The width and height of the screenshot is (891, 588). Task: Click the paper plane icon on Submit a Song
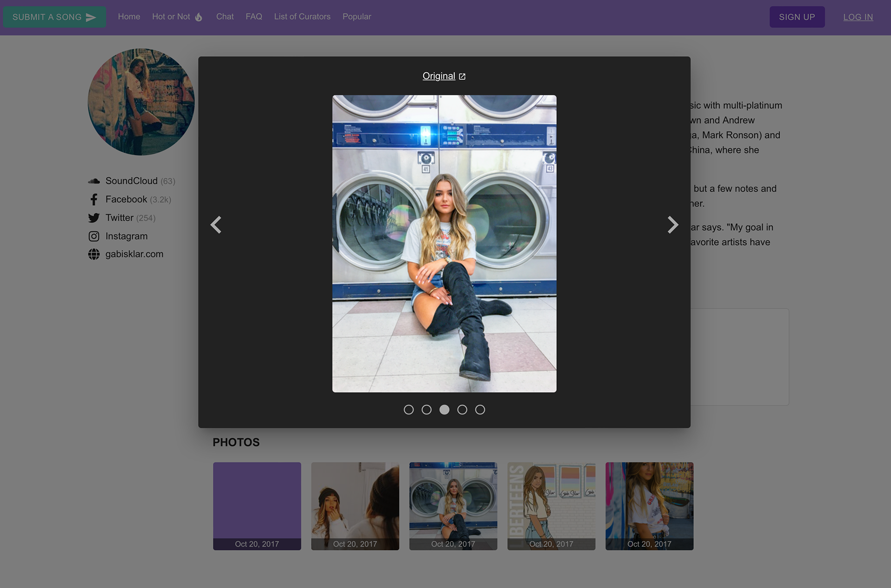click(x=91, y=17)
